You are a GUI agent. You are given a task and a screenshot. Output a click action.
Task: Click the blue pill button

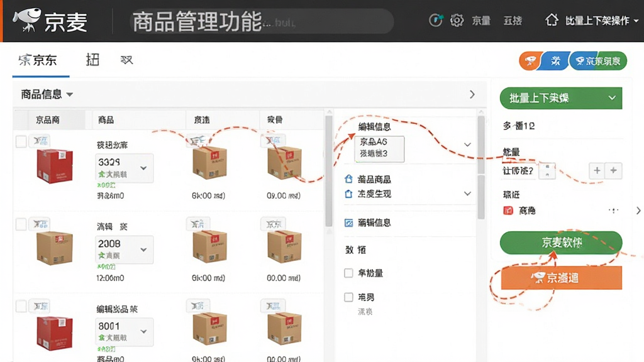pyautogui.click(x=555, y=61)
